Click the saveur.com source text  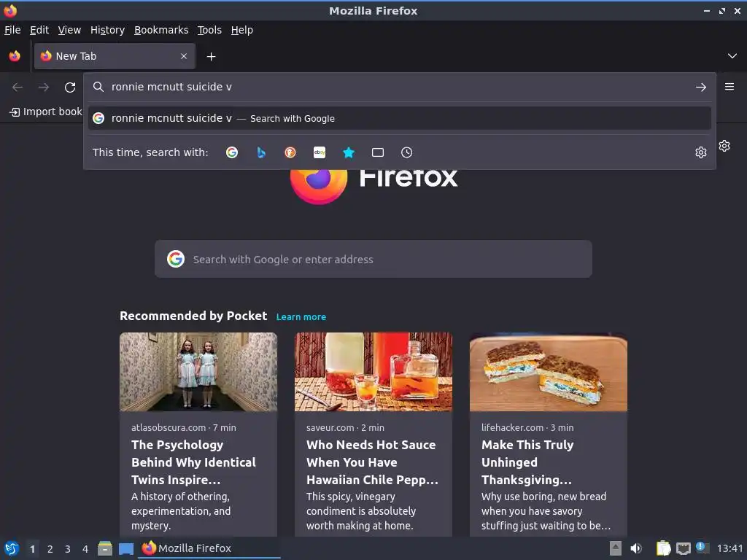[330, 427]
